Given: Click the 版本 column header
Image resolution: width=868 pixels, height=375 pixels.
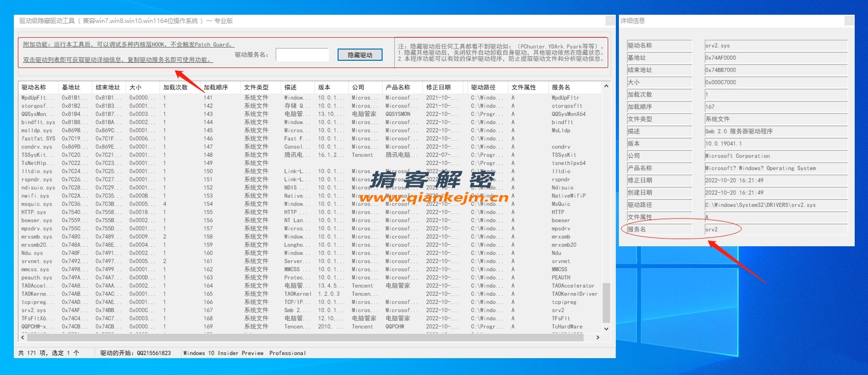Looking at the screenshot, I should point(331,87).
